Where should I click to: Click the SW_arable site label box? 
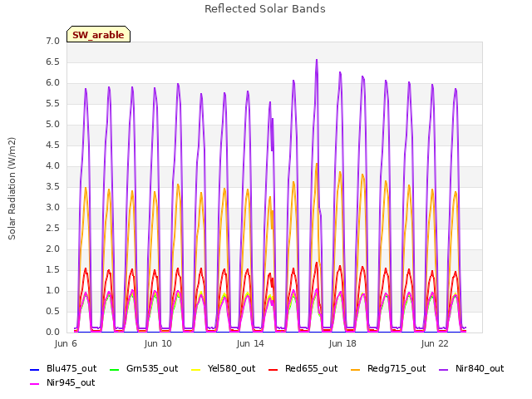coord(98,34)
